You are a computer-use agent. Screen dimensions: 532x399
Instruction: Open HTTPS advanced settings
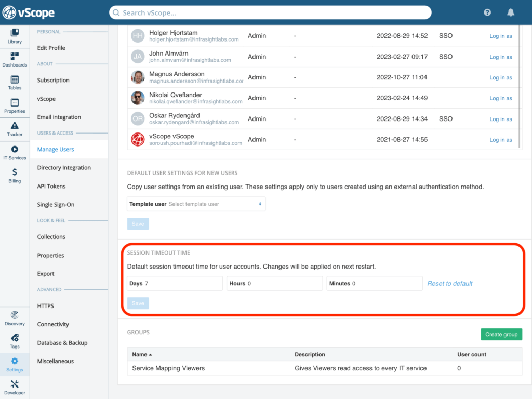point(46,306)
